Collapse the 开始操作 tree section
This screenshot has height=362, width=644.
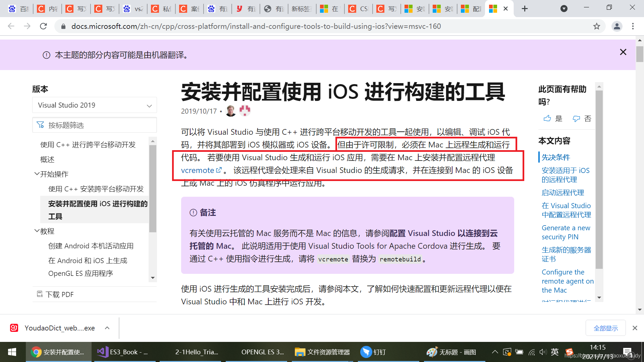click(x=37, y=174)
